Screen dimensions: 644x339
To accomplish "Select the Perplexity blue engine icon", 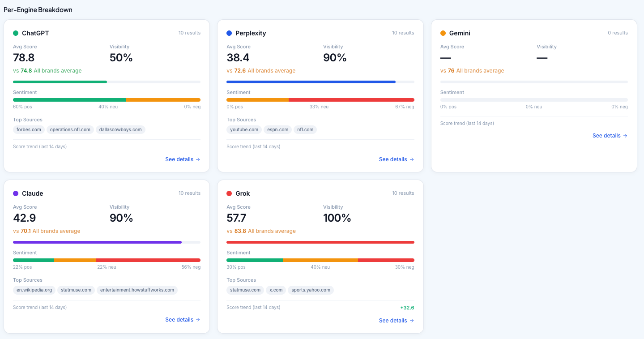I will (230, 33).
